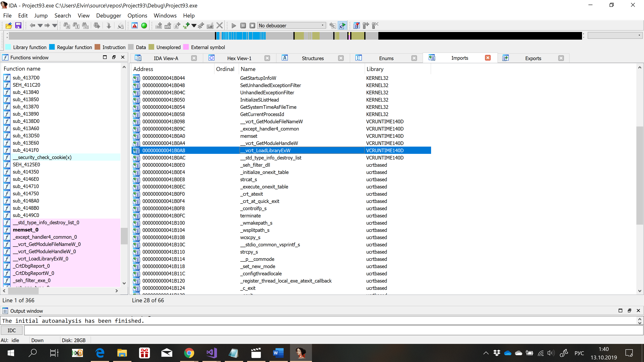Sort imports by Library column header
Image resolution: width=644 pixels, height=362 pixels.
(x=375, y=69)
